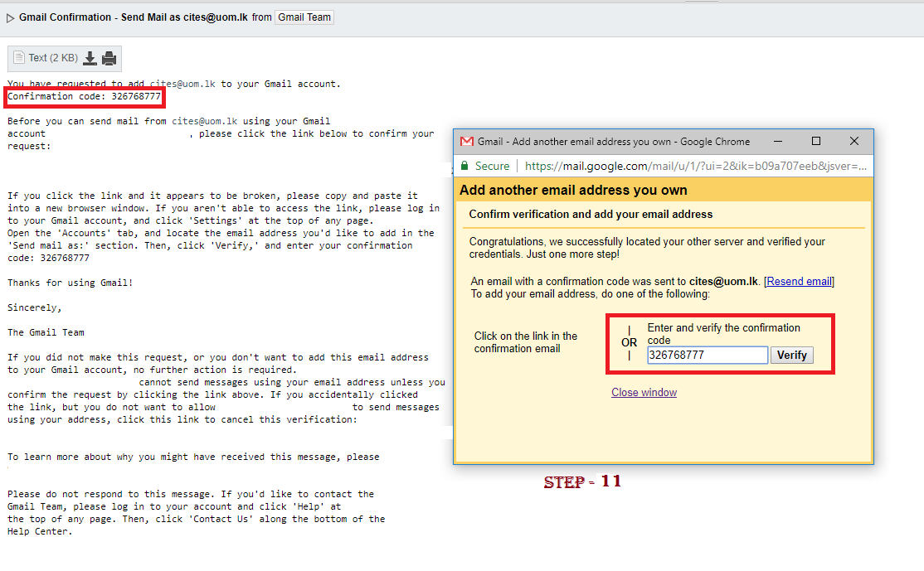Click the 'Secure' label in address bar

(492, 166)
